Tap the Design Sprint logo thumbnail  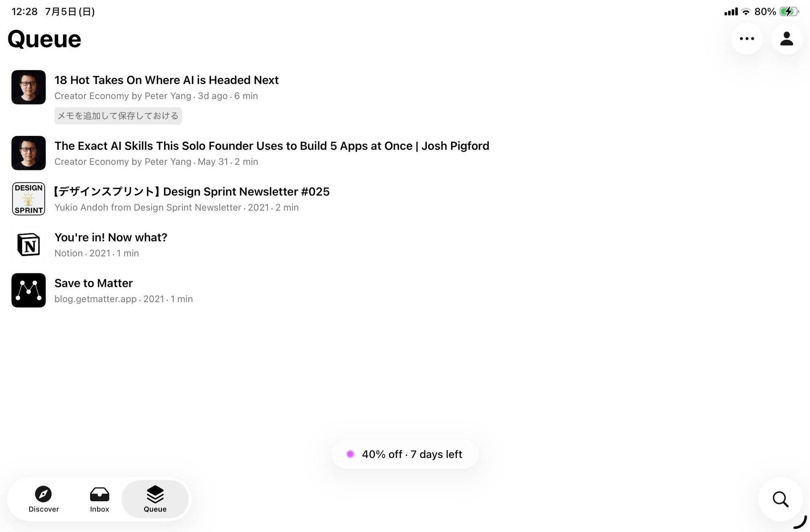(29, 199)
